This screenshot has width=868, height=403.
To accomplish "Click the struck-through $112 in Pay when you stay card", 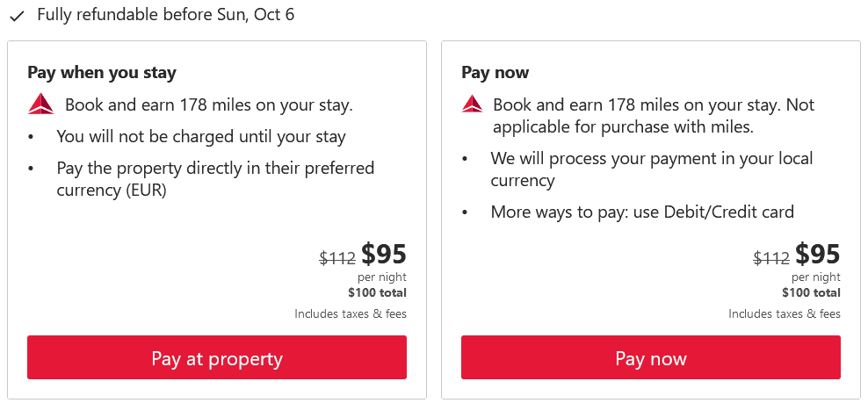I will (x=337, y=258).
